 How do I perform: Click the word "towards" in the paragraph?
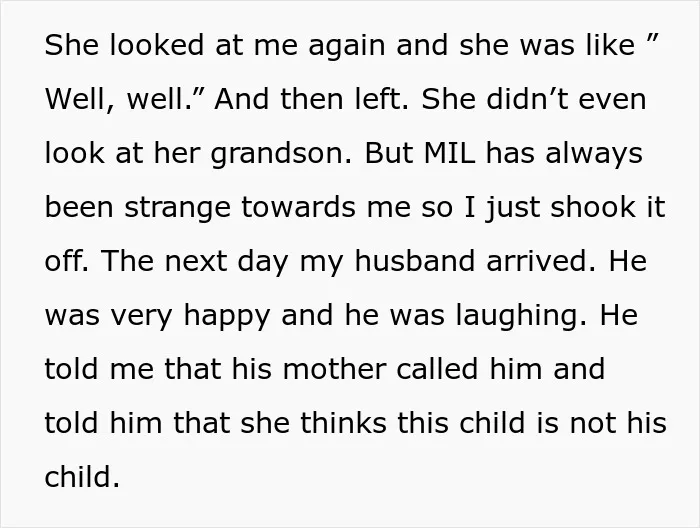pyautogui.click(x=299, y=208)
